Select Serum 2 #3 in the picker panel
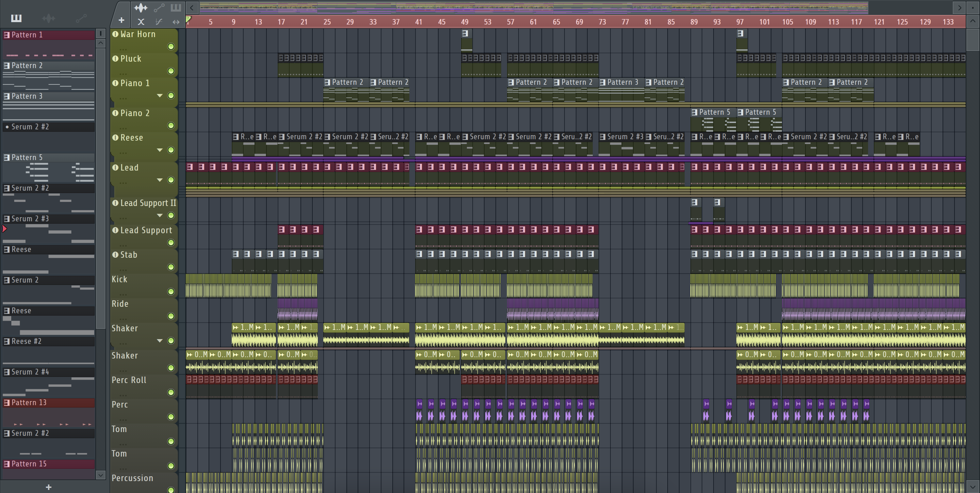 tap(49, 219)
